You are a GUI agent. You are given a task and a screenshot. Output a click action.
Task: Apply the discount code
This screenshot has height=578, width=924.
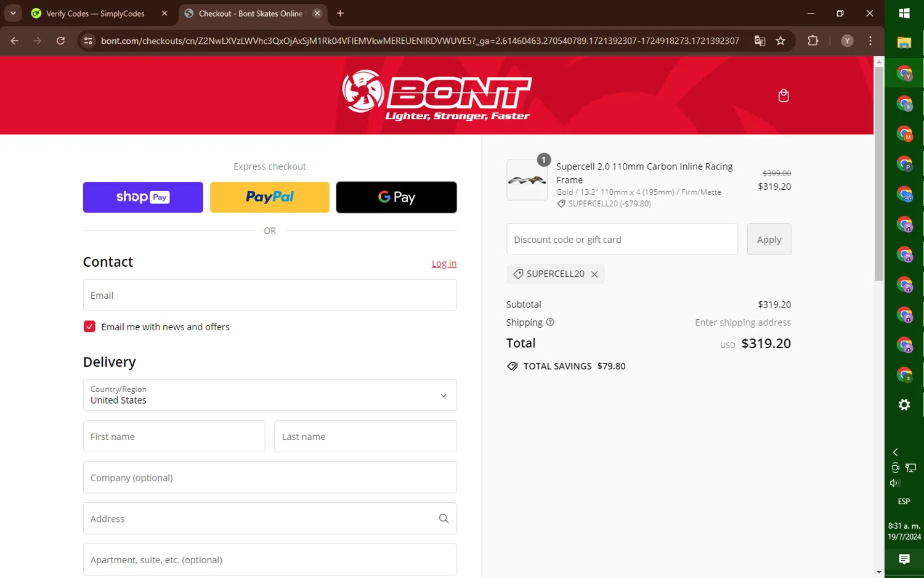[x=769, y=239]
